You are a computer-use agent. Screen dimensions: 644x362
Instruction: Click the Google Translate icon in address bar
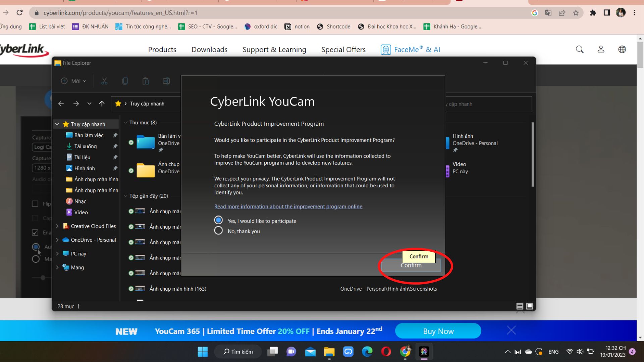tap(548, 13)
